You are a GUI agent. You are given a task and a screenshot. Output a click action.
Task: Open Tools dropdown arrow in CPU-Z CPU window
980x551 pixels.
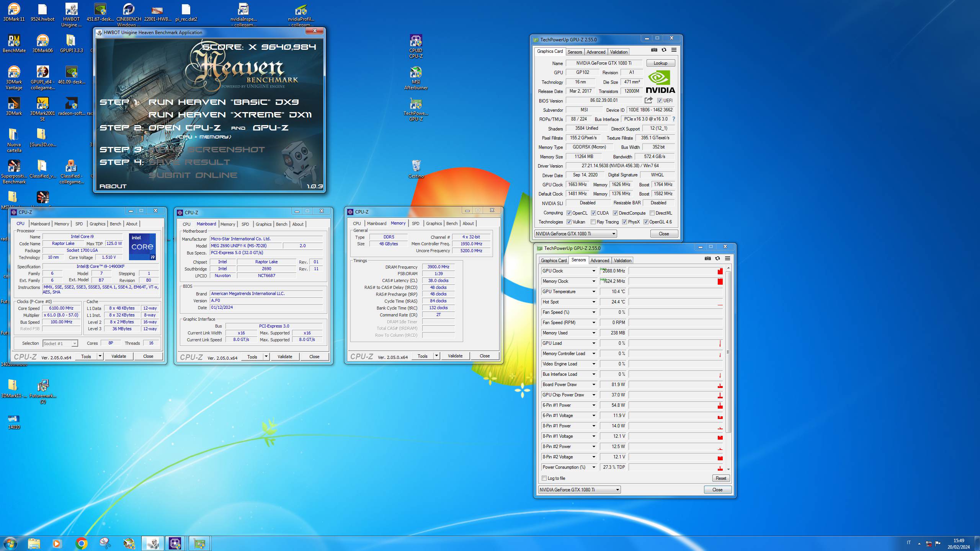tap(100, 356)
